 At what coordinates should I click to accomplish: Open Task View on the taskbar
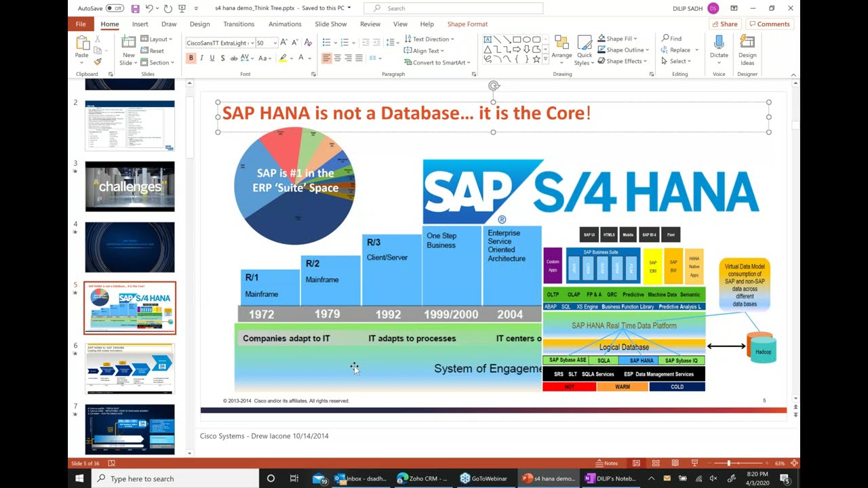(294, 479)
